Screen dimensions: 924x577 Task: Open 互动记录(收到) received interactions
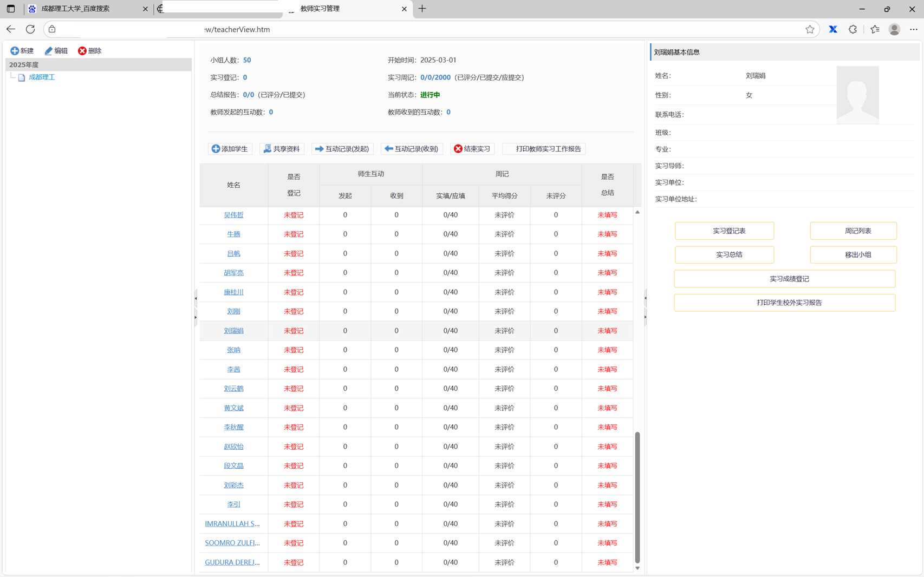pyautogui.click(x=412, y=149)
